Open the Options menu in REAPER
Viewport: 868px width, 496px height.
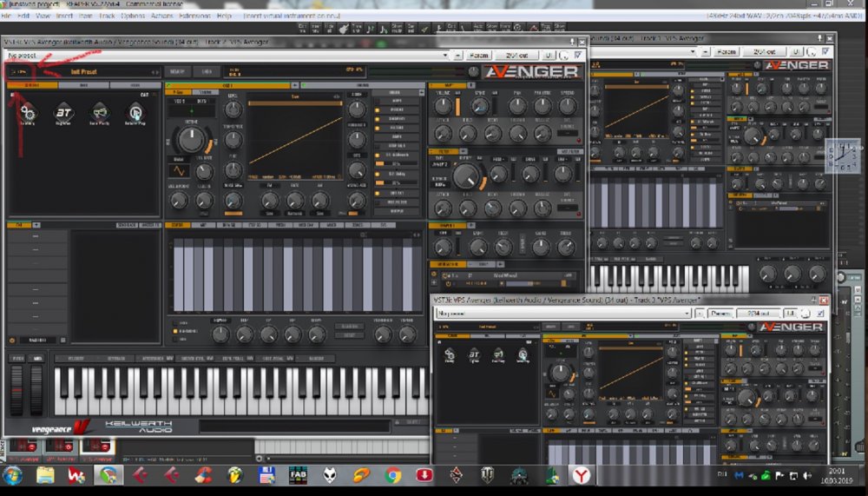point(133,16)
